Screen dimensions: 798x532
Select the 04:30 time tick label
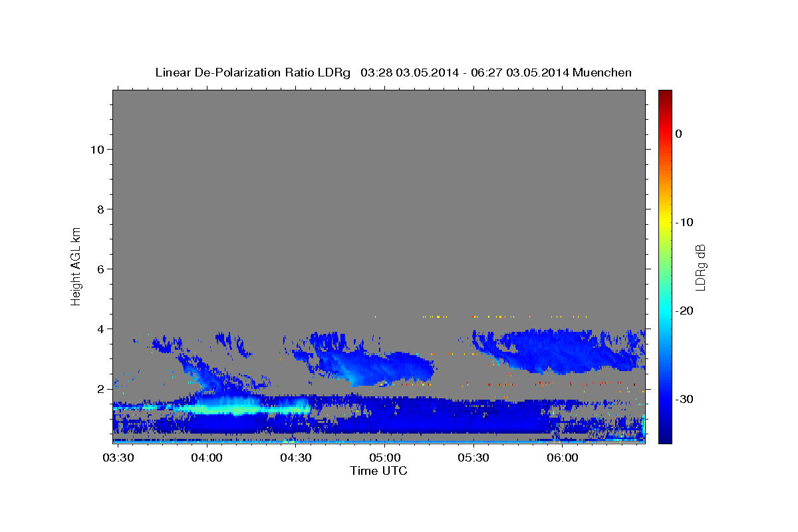[295, 458]
